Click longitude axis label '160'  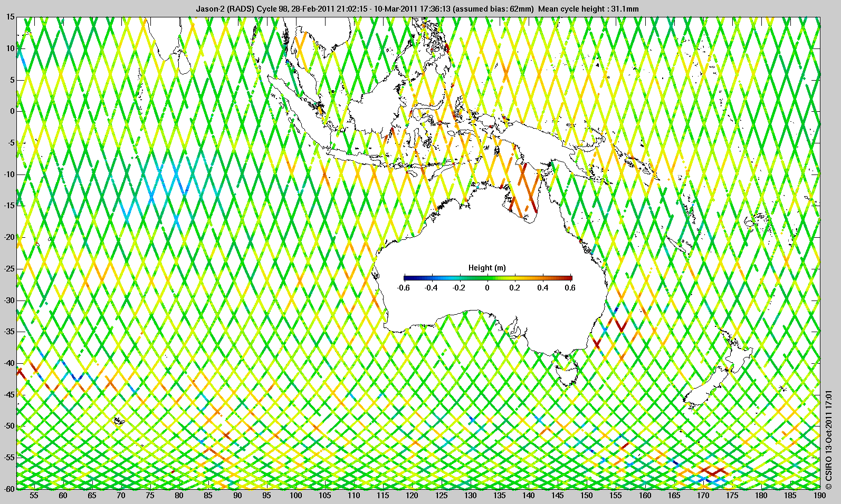point(645,496)
